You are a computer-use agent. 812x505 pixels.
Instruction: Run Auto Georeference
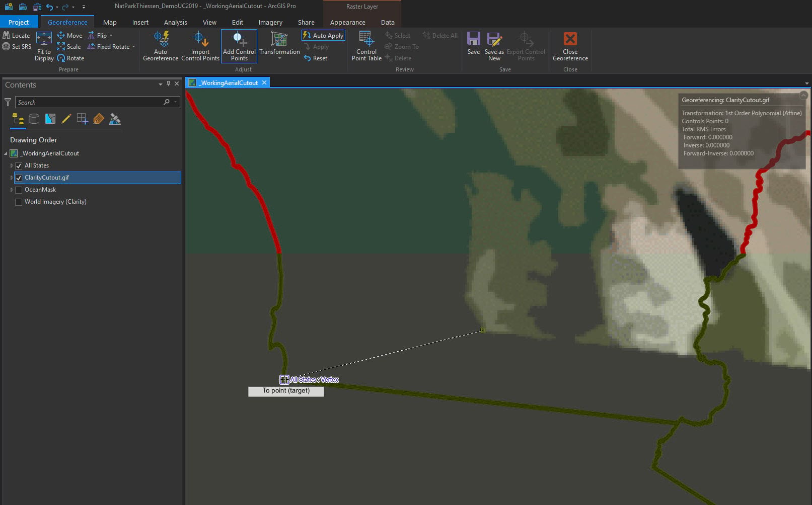point(161,46)
